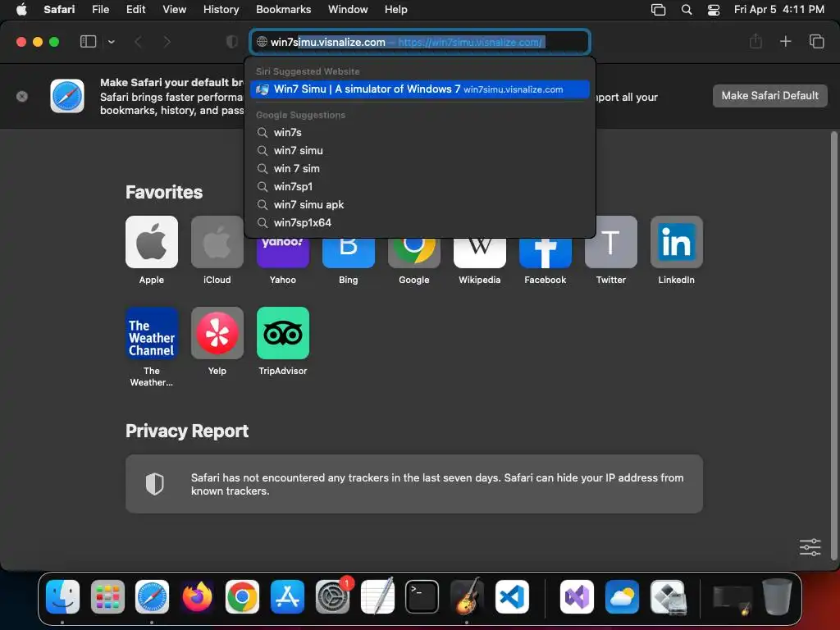Screen dimensions: 840x630
Task: Click Safari icon in the Dock
Action: pos(152,596)
